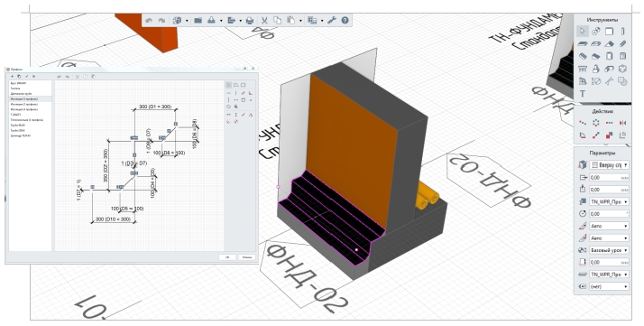This screenshot has width=644, height=326.
Task: Open settings with the wrench icon
Action: point(332,20)
